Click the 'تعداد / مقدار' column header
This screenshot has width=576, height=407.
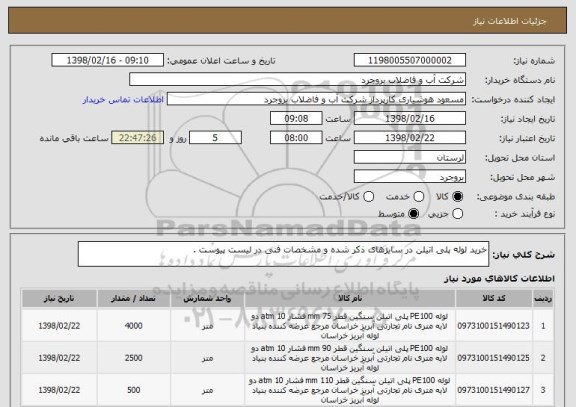point(133,298)
